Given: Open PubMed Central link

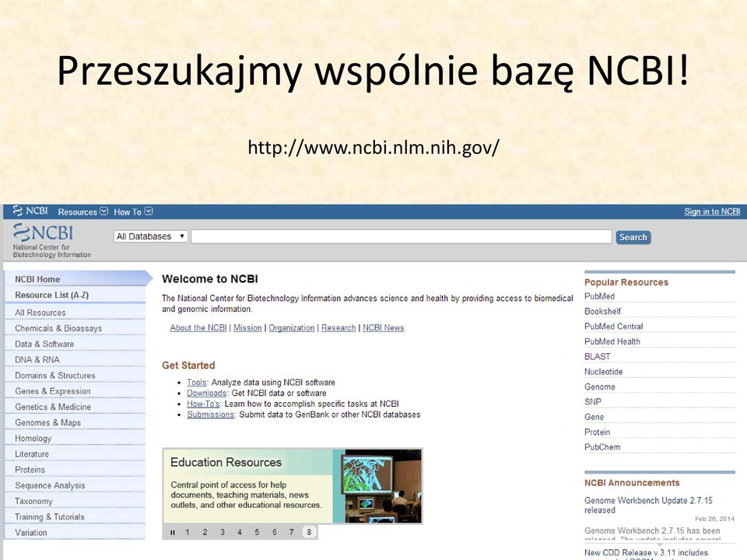Looking at the screenshot, I should tap(614, 327).
